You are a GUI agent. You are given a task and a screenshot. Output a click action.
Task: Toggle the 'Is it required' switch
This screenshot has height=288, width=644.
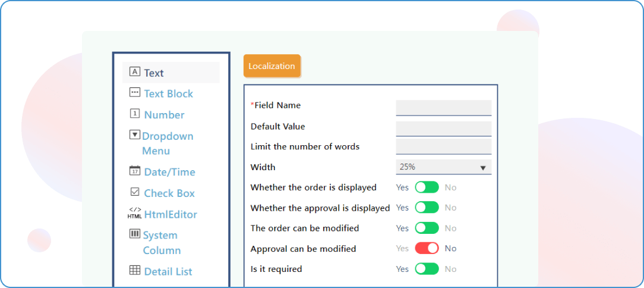coord(427,269)
